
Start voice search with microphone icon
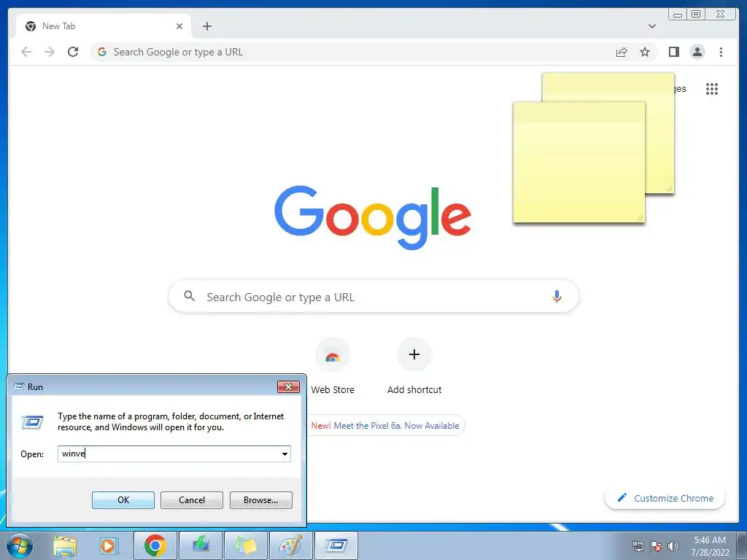pos(557,296)
